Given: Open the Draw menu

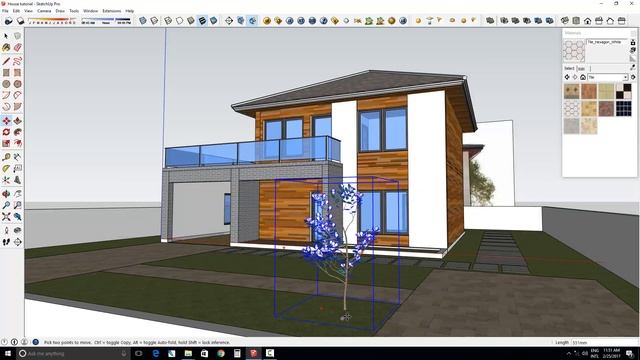Looking at the screenshot, I should (x=60, y=11).
